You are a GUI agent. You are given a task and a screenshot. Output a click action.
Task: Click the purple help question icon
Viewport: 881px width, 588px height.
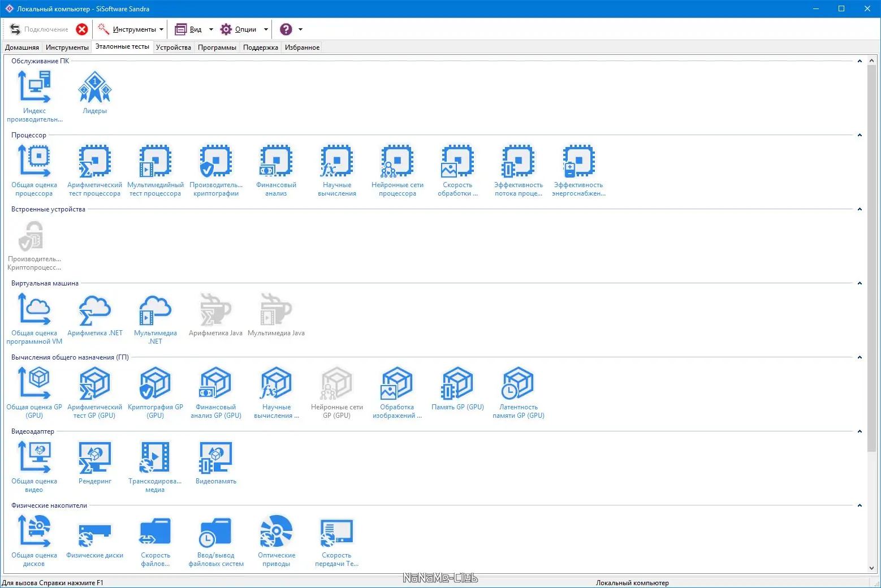pos(286,29)
